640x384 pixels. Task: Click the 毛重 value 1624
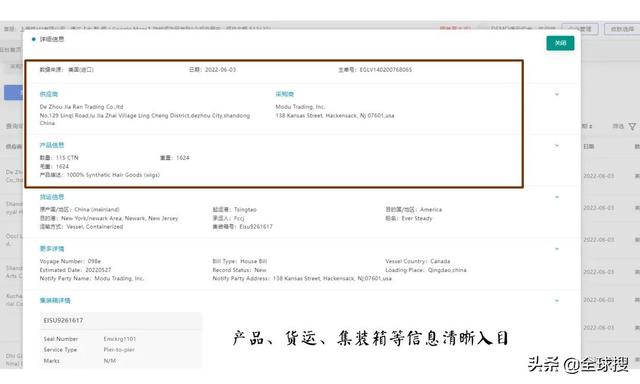point(62,166)
